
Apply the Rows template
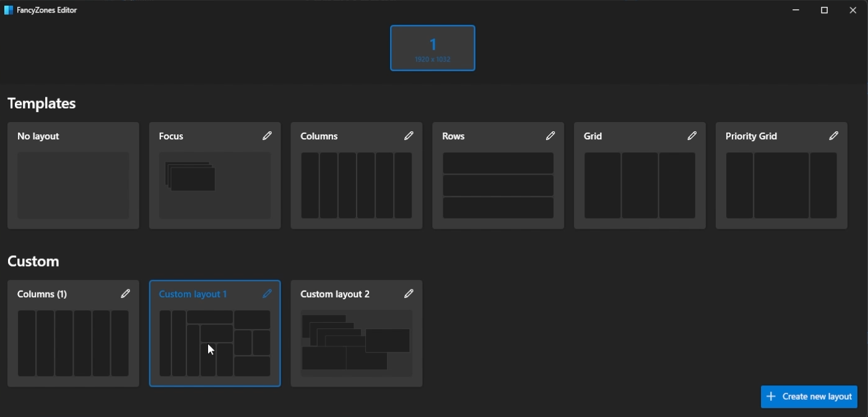tap(498, 186)
